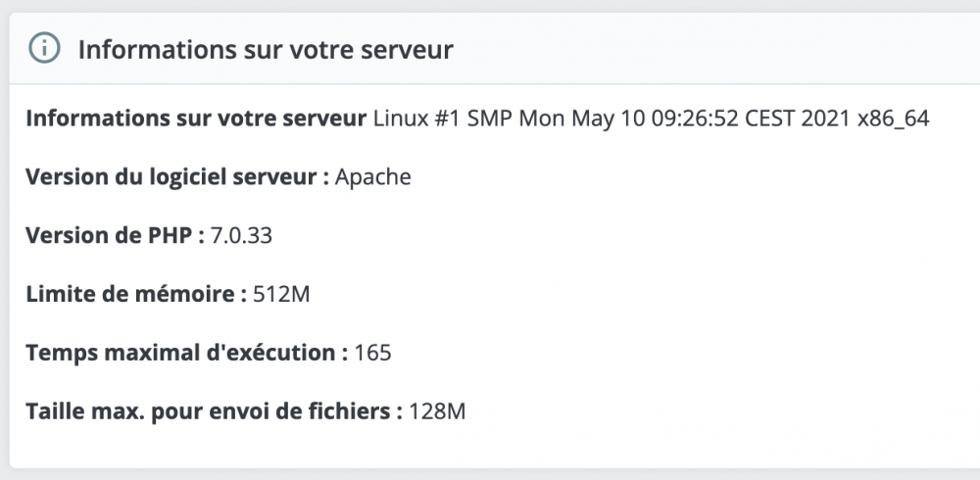This screenshot has width=980, height=480.
Task: Click the 'Version du logiciel serveur' label
Action: coord(176,177)
